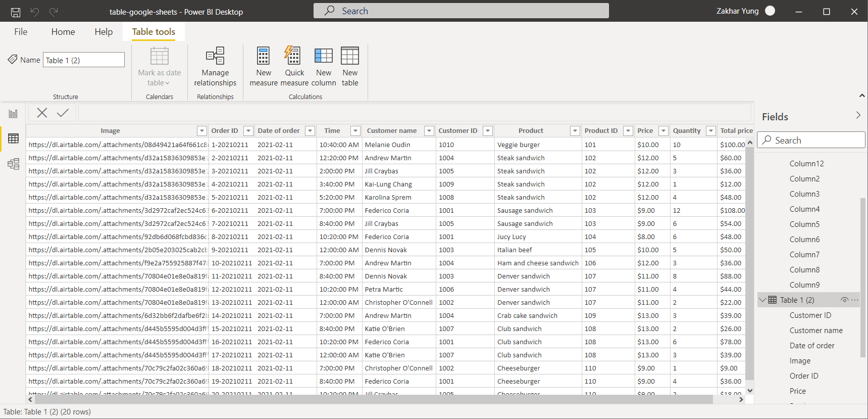Add a New column
Viewport: 868px width, 419px height.
pyautogui.click(x=324, y=67)
